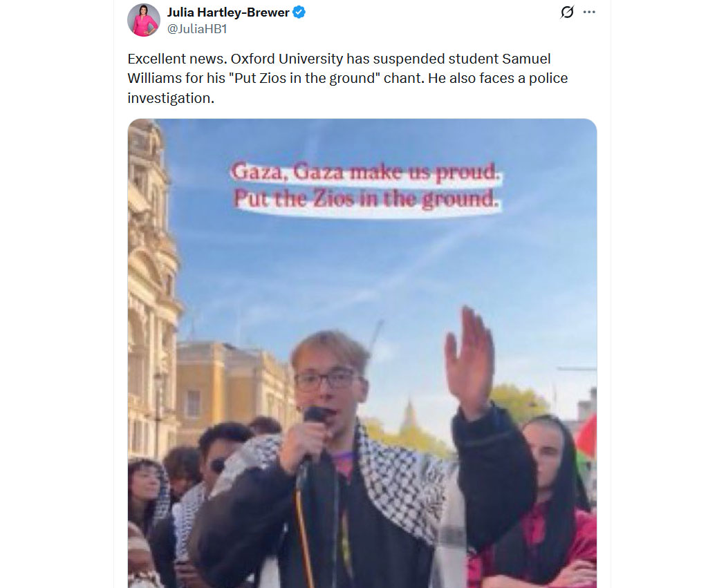This screenshot has height=588, width=726.
Task: Open the Grok explain-this-post icon
Action: (567, 12)
